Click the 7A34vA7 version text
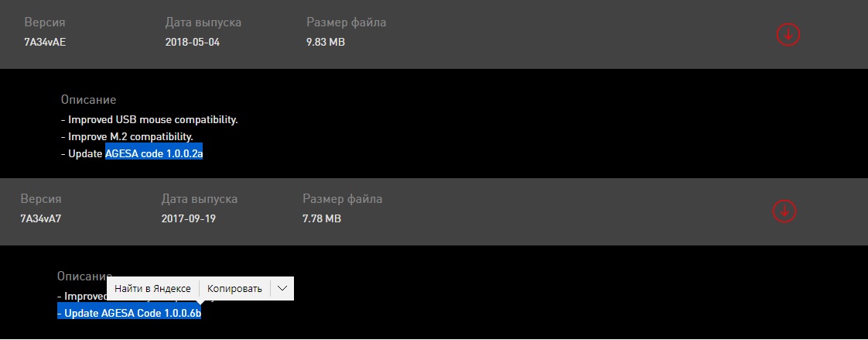This screenshot has width=868, height=340. tap(41, 218)
